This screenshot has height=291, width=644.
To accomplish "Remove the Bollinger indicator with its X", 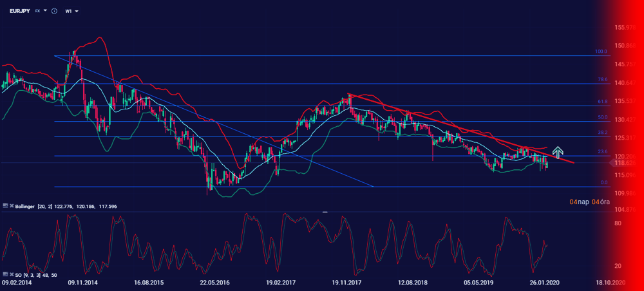I will [12, 205].
